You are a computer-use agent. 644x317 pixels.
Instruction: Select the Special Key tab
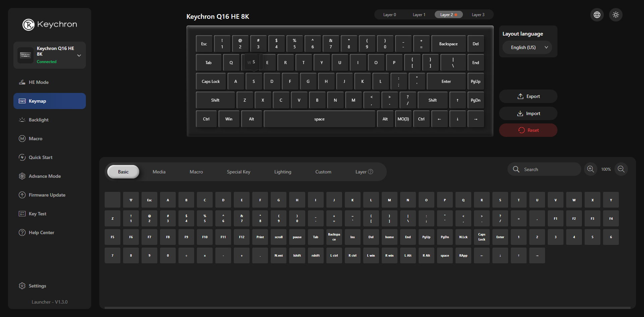pos(238,172)
